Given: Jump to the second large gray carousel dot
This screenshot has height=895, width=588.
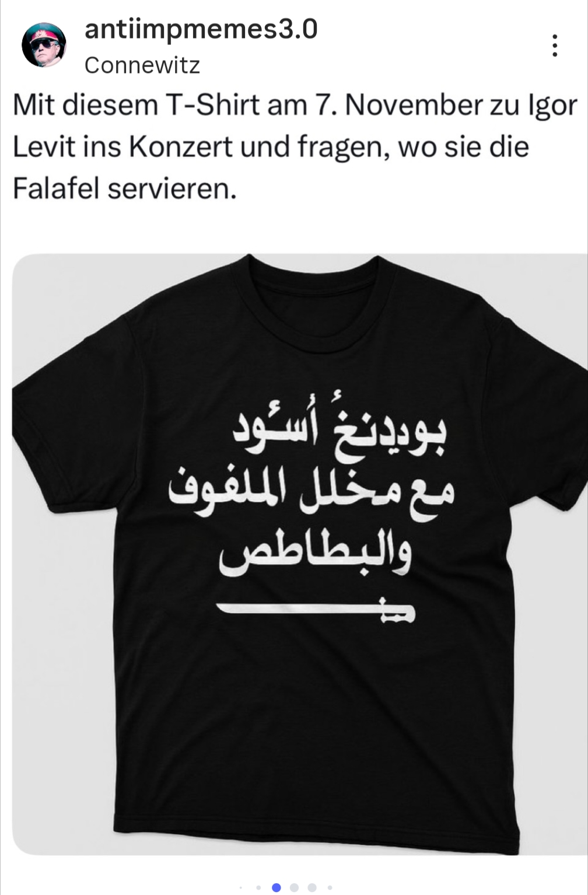Looking at the screenshot, I should [312, 887].
